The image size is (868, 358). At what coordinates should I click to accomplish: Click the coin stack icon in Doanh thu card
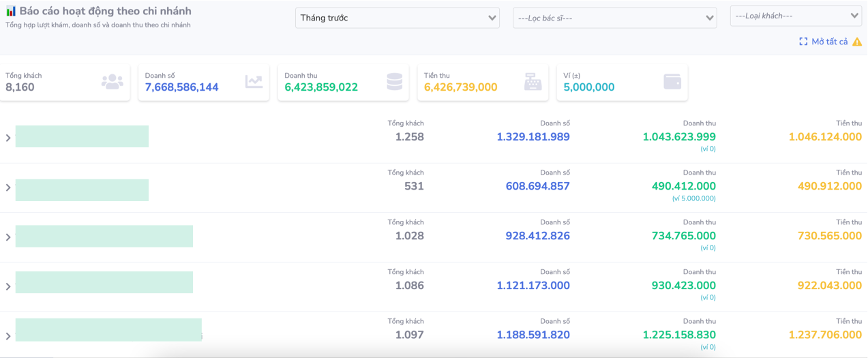click(394, 82)
